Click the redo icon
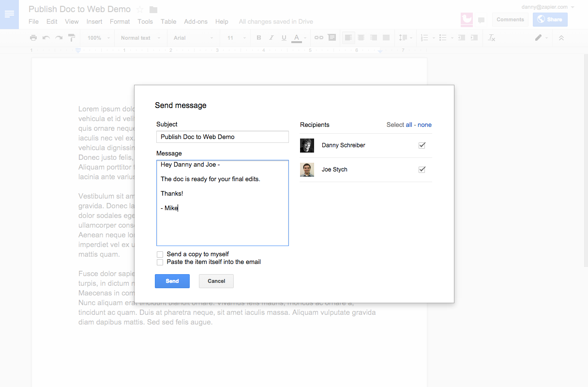 coord(59,38)
